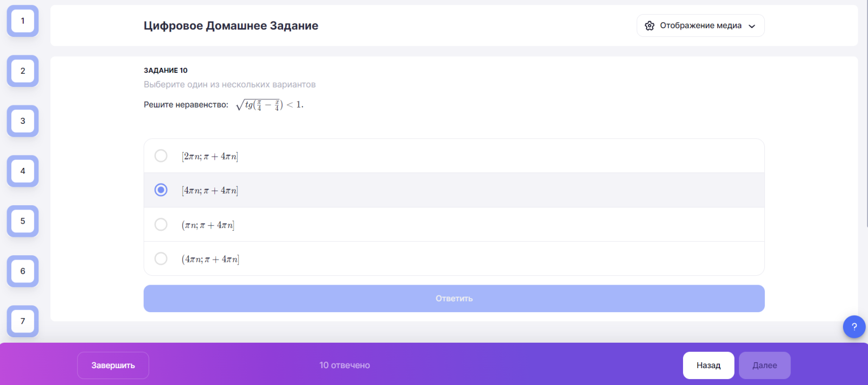Choose the answer (4πn; π + 4πn]
Screen dimensions: 868x385
(454, 259)
